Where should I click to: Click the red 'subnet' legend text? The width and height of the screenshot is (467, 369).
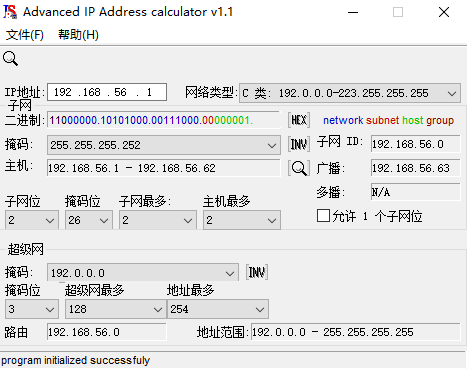coord(382,120)
